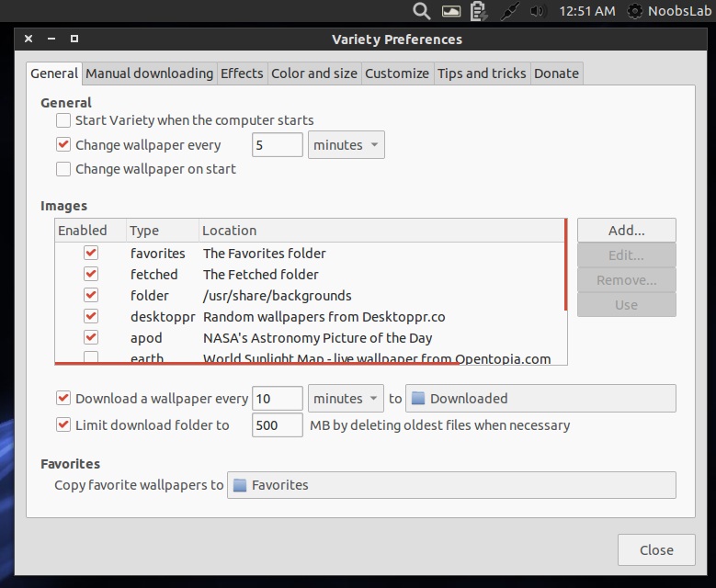The width and height of the screenshot is (716, 588).
Task: Toggle Change wallpaper on start checkbox
Action: point(63,169)
